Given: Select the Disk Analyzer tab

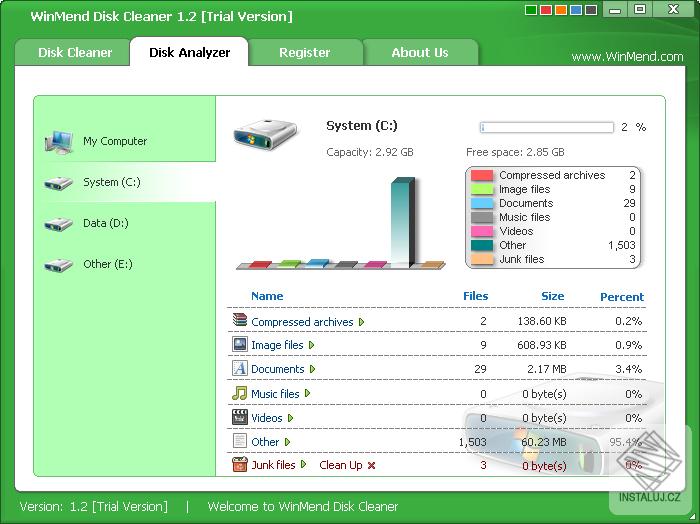Looking at the screenshot, I should click(x=189, y=53).
